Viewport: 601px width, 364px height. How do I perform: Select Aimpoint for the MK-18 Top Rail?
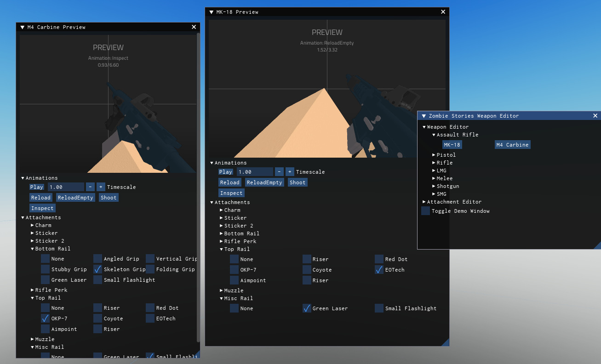[234, 280]
